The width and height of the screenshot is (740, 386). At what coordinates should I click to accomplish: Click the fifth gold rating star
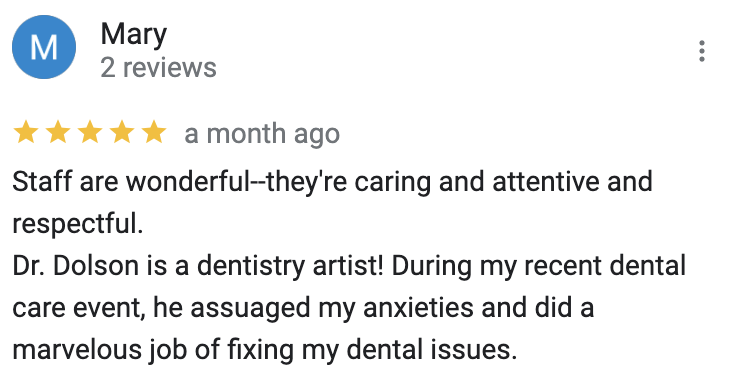coord(154,132)
